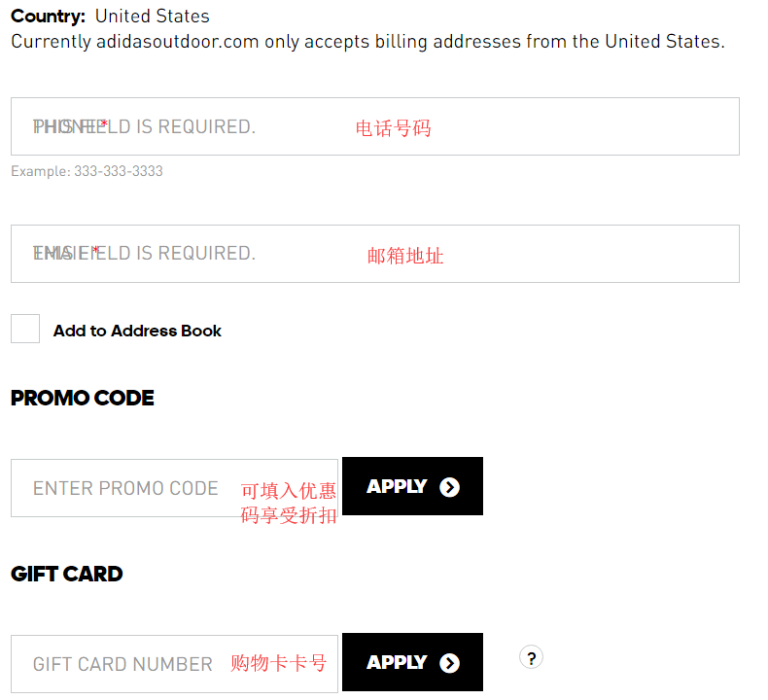Click the PROMO CODE heading
The width and height of the screenshot is (768, 700).
tap(83, 398)
